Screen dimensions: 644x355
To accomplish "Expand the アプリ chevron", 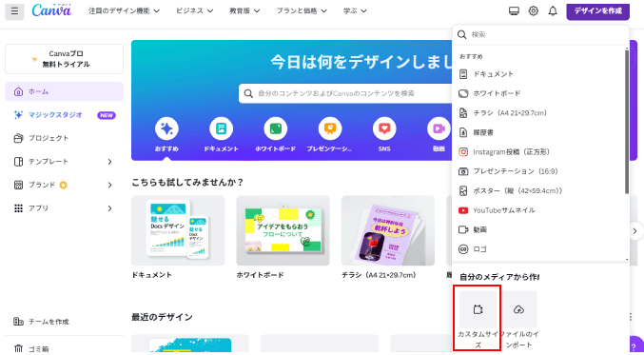I will pyautogui.click(x=109, y=208).
